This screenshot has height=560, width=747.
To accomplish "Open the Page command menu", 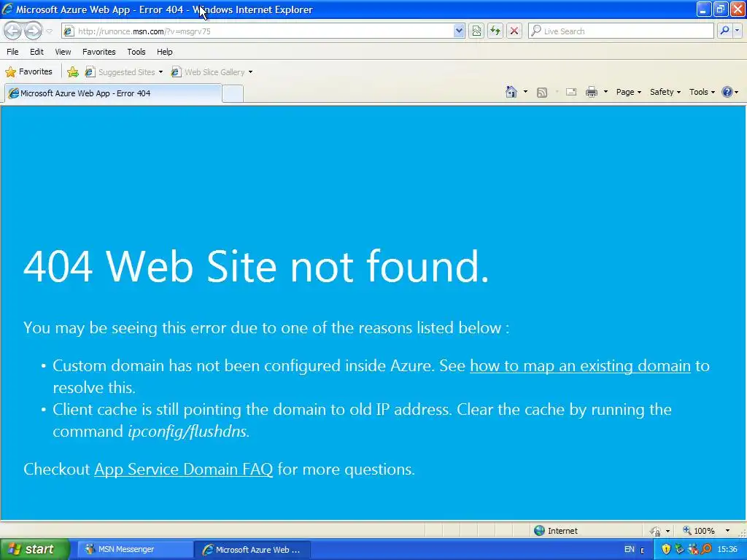I will (x=628, y=92).
